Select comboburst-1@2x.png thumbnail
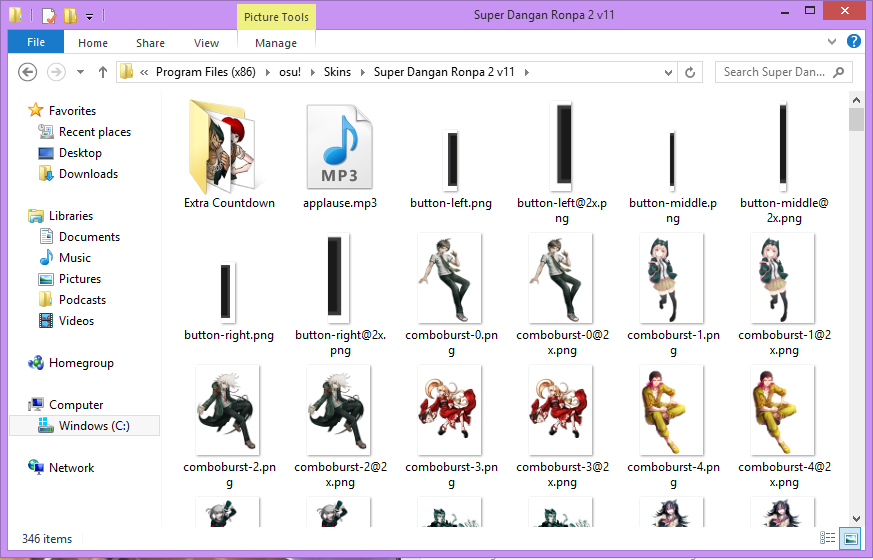873x560 pixels. click(783, 278)
